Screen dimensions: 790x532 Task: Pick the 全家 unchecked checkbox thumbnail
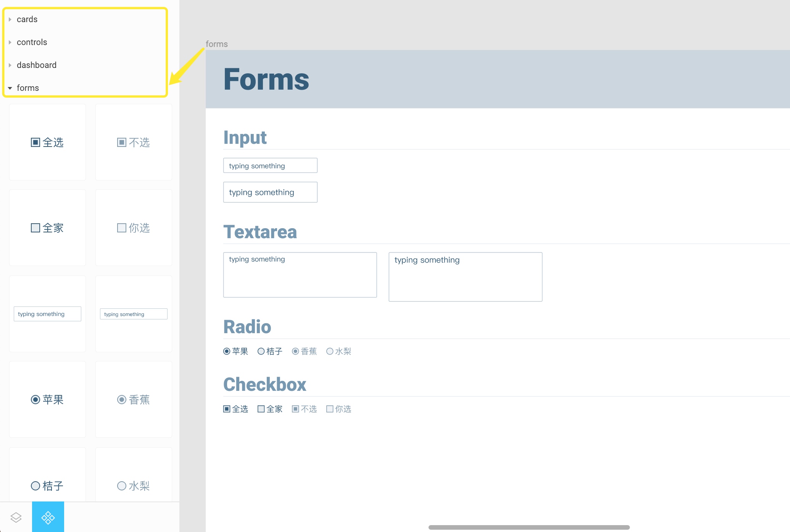pyautogui.click(x=48, y=228)
